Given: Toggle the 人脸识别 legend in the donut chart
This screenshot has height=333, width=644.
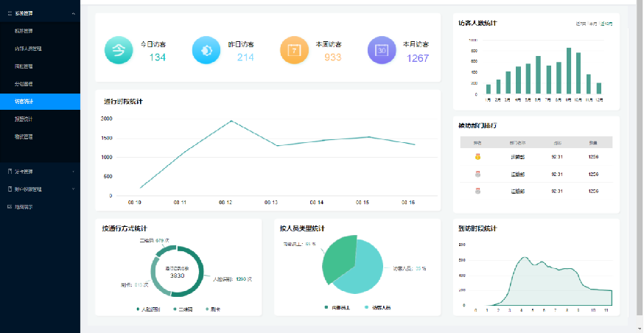Looking at the screenshot, I should click(150, 309).
